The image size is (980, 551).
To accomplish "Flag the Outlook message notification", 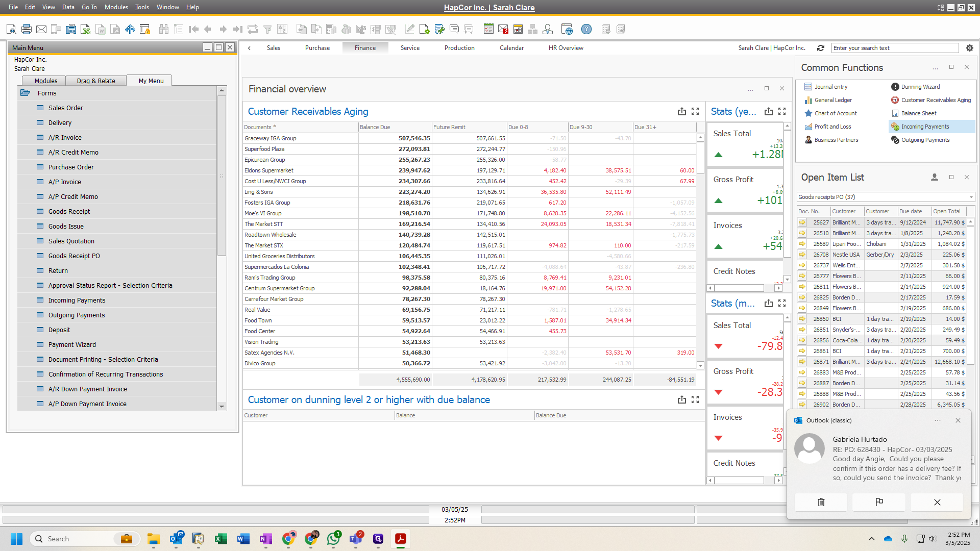I will (879, 502).
